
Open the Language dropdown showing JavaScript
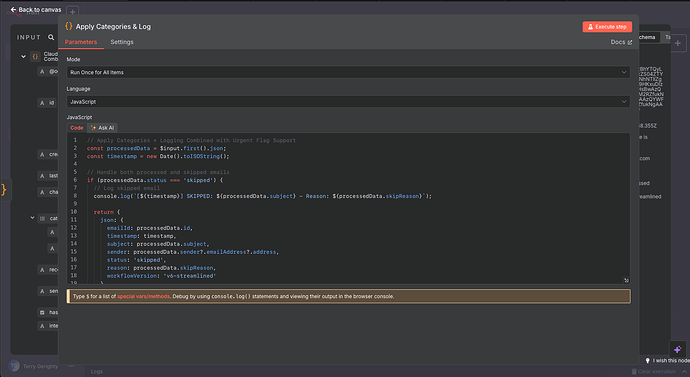coord(348,102)
